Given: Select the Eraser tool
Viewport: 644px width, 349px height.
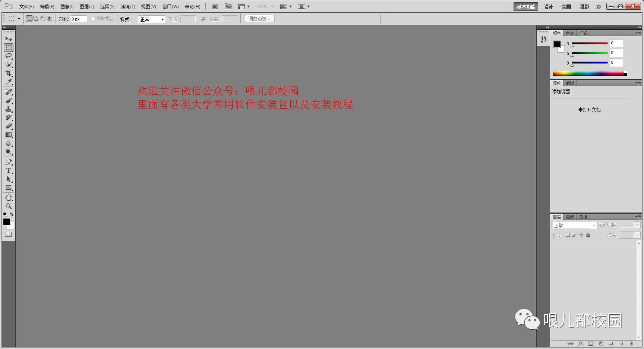Looking at the screenshot, I should [x=9, y=126].
